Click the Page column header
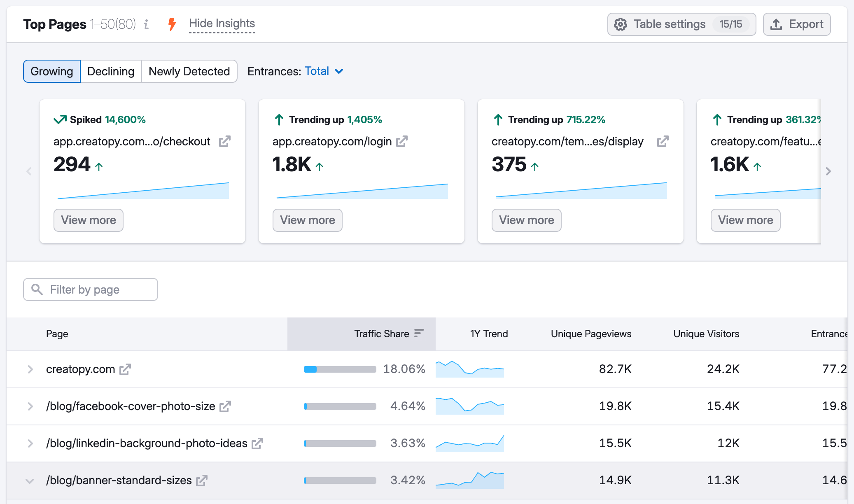The width and height of the screenshot is (854, 504). click(57, 334)
